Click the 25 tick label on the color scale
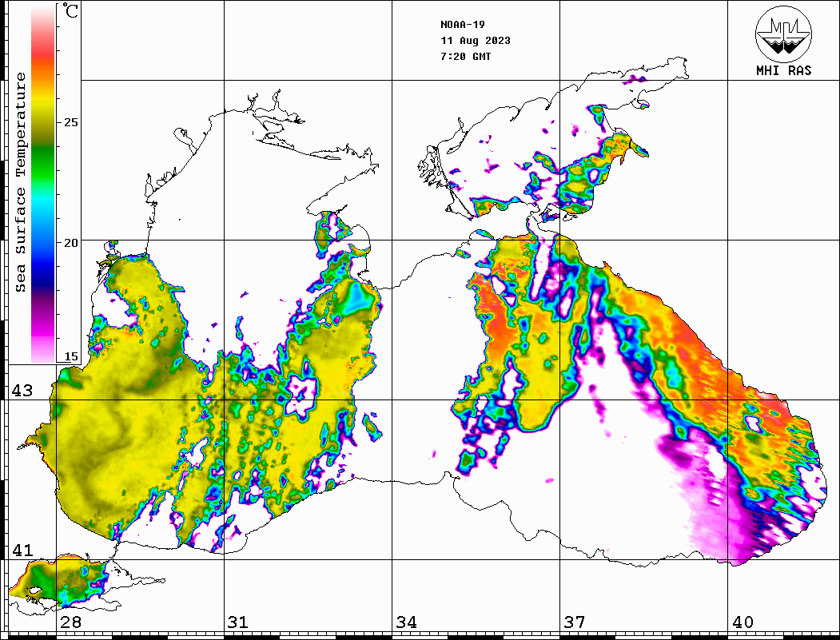 [x=70, y=122]
